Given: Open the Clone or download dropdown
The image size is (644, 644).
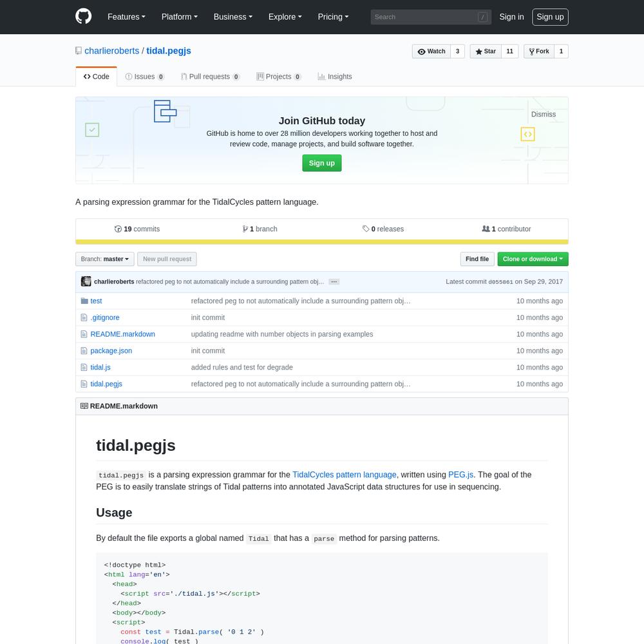Looking at the screenshot, I should pyautogui.click(x=533, y=259).
